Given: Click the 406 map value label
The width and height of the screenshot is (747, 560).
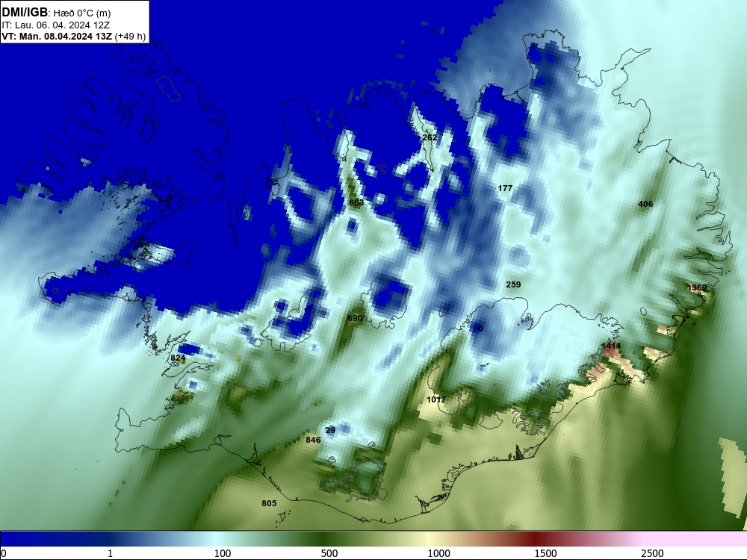Looking at the screenshot, I should click(x=645, y=204).
